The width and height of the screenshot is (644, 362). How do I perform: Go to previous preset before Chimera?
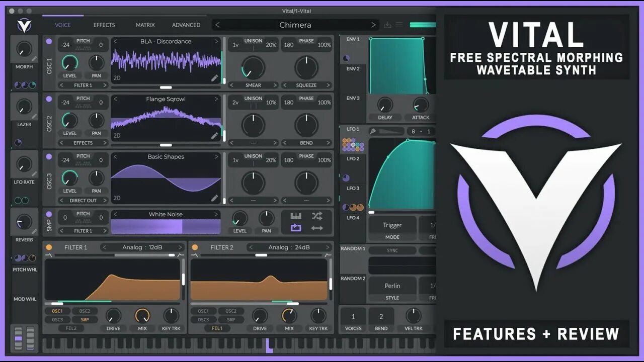217,25
